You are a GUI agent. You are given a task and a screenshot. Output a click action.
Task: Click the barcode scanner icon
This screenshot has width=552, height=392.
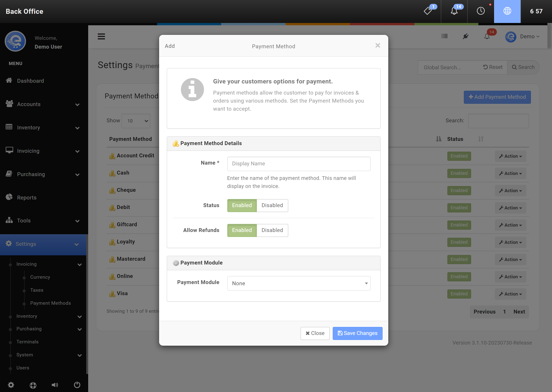(444, 36)
